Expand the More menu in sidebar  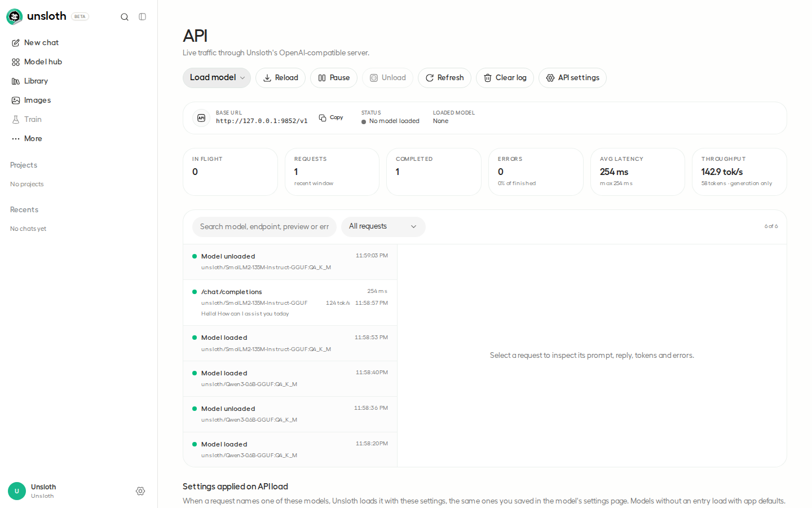pos(79,138)
